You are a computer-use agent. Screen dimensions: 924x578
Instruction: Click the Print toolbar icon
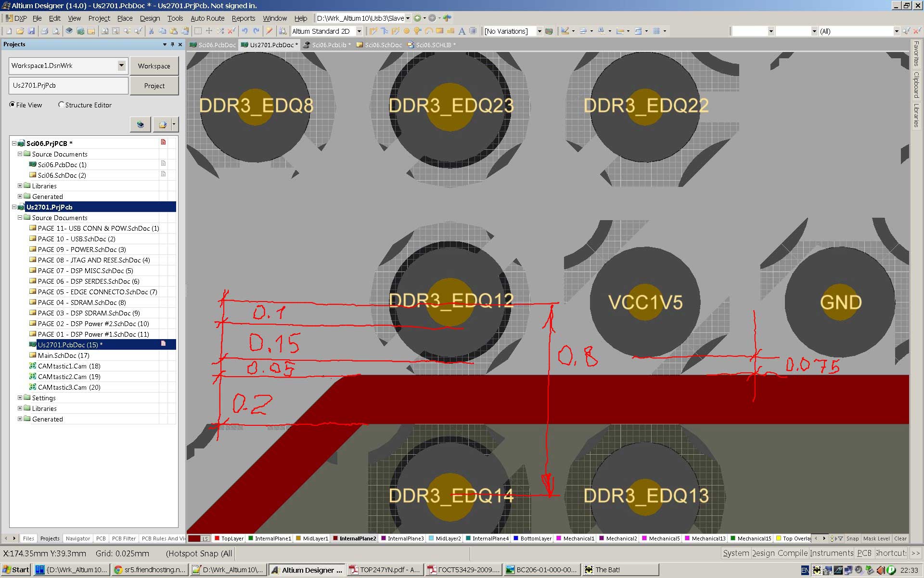click(44, 31)
